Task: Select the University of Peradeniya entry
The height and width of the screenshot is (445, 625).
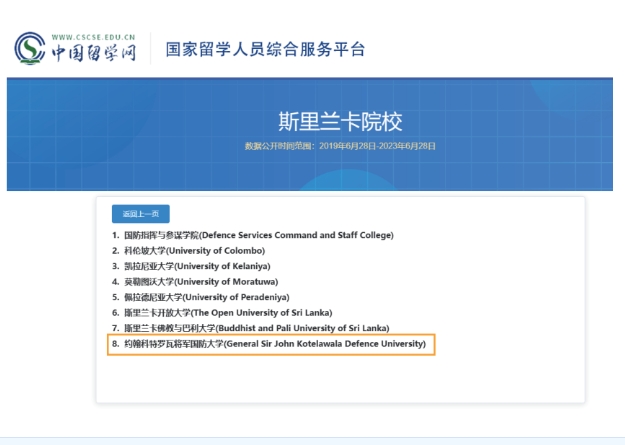Action: [x=200, y=297]
